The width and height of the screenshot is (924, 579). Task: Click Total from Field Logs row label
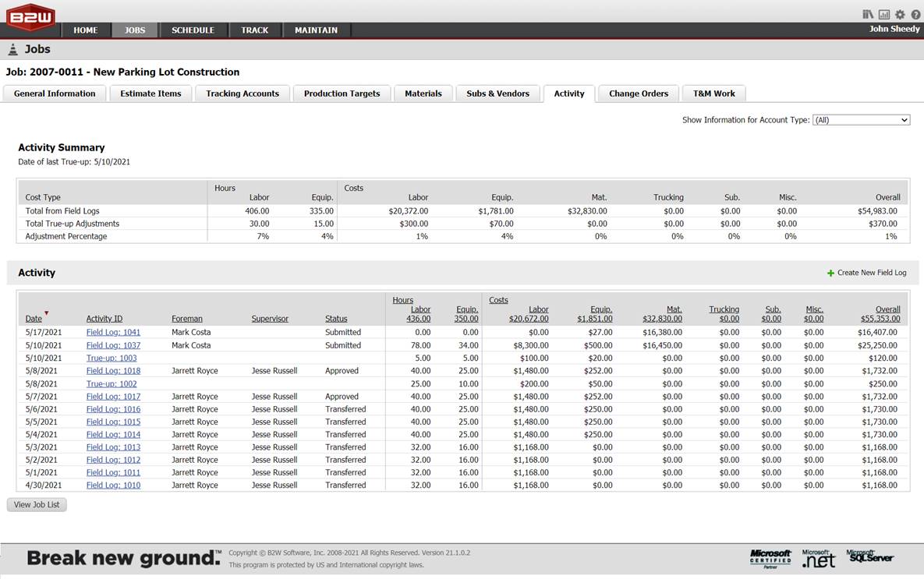pyautogui.click(x=62, y=211)
